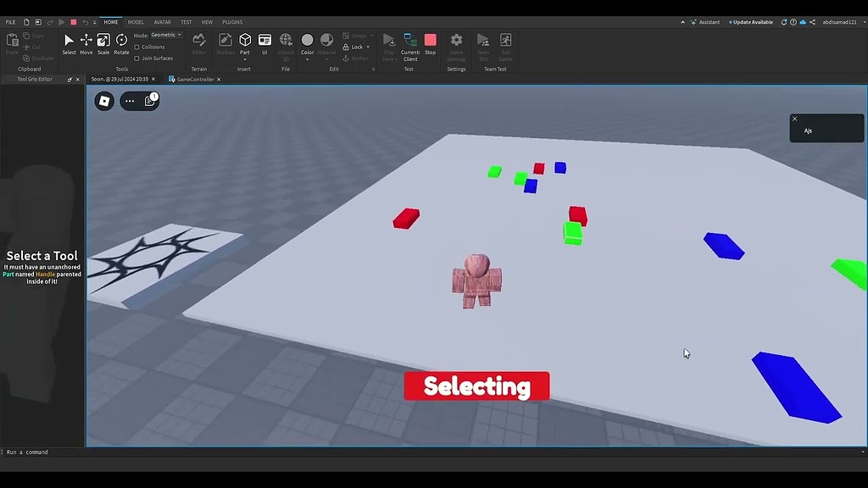Open the Terrain Editor

tap(198, 41)
